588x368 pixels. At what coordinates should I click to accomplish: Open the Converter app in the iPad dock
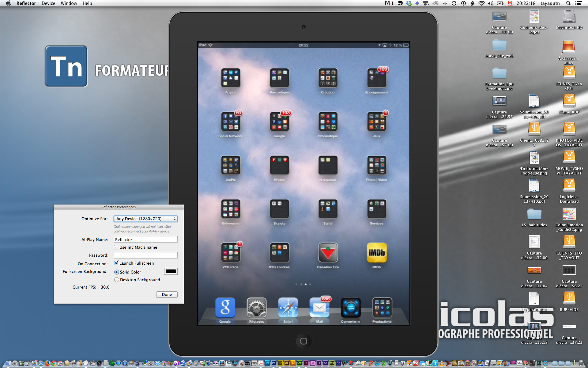[x=351, y=308]
